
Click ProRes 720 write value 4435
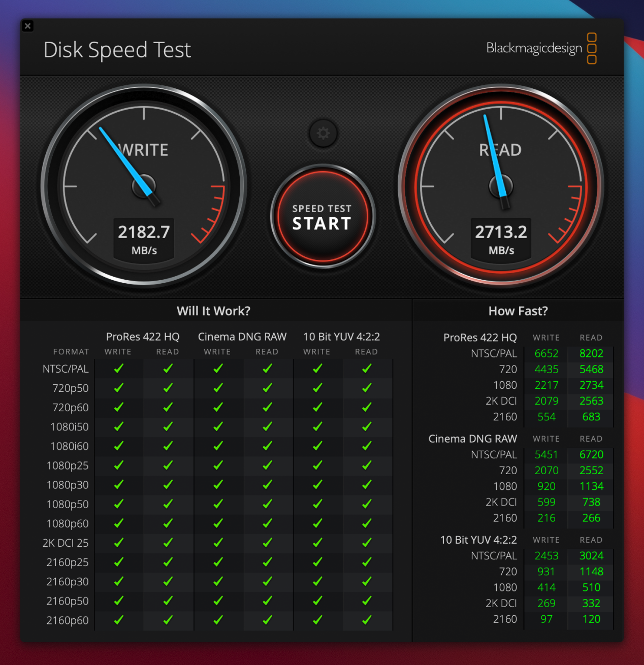pos(546,369)
